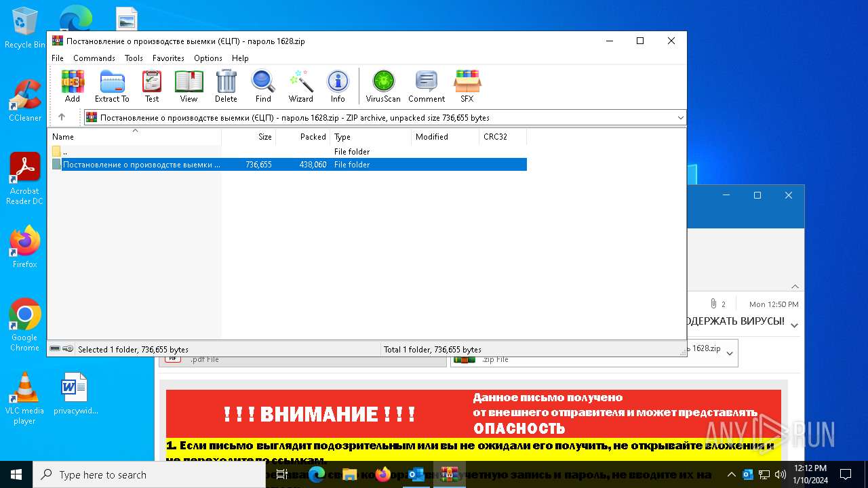The height and width of the screenshot is (488, 868).
Task: Add an archive Comment
Action: pos(427,86)
